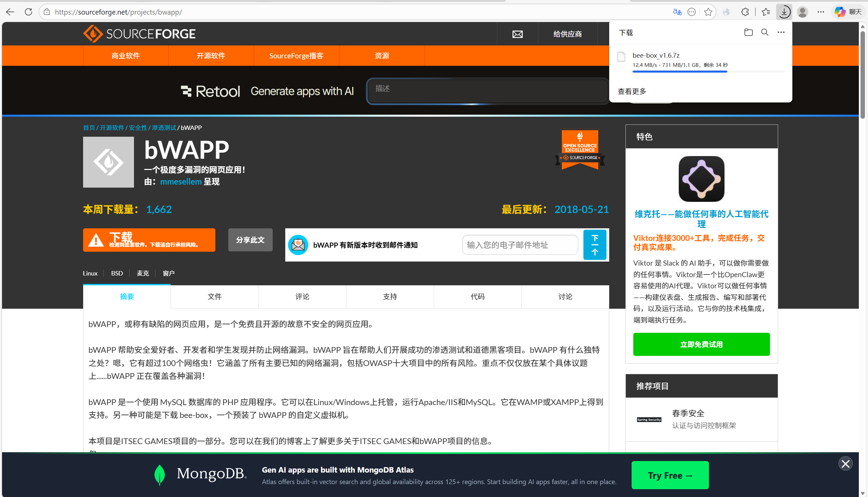
Task: Open the browser extensions puzzle icon
Action: click(745, 12)
